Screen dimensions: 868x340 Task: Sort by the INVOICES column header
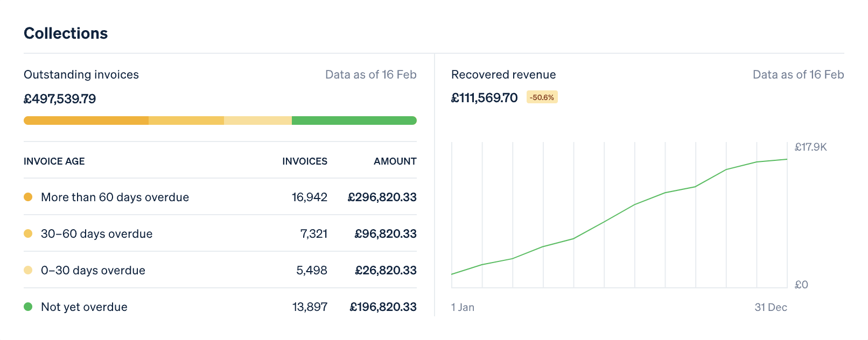click(304, 161)
